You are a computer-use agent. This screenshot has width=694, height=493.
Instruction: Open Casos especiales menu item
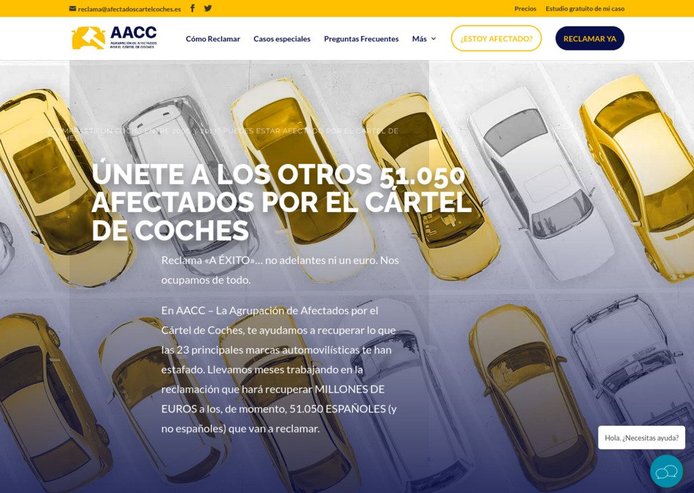tap(282, 39)
